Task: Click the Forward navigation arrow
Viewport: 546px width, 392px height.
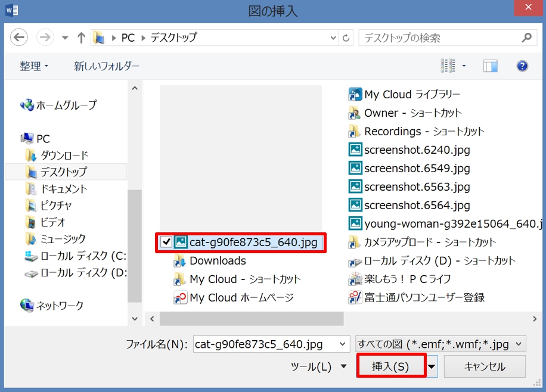Action: pyautogui.click(x=45, y=38)
